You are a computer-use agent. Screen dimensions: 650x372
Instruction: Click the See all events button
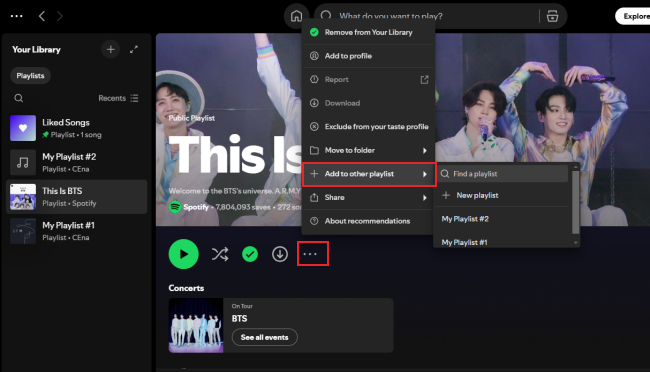coord(264,337)
